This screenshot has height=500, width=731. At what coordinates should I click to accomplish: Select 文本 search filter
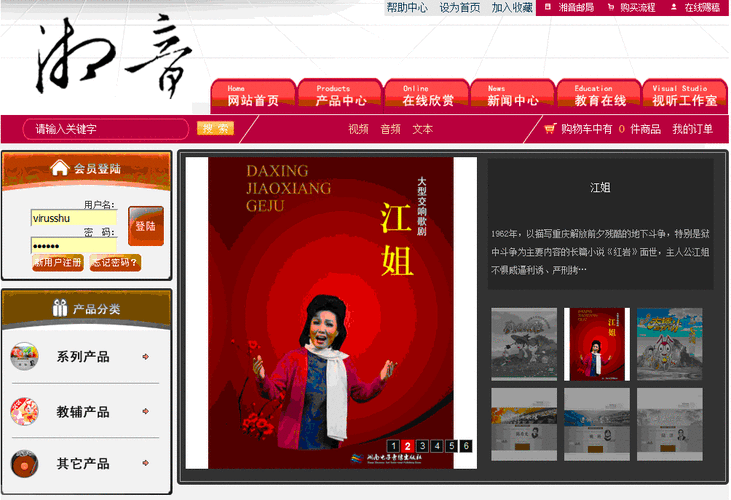[422, 129]
